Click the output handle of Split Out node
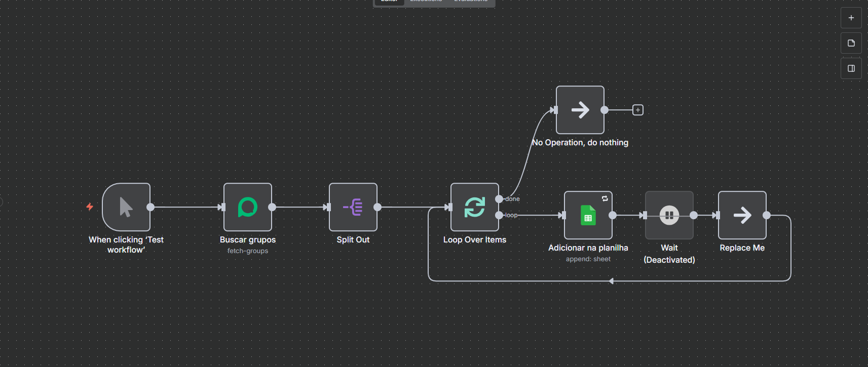 point(378,207)
